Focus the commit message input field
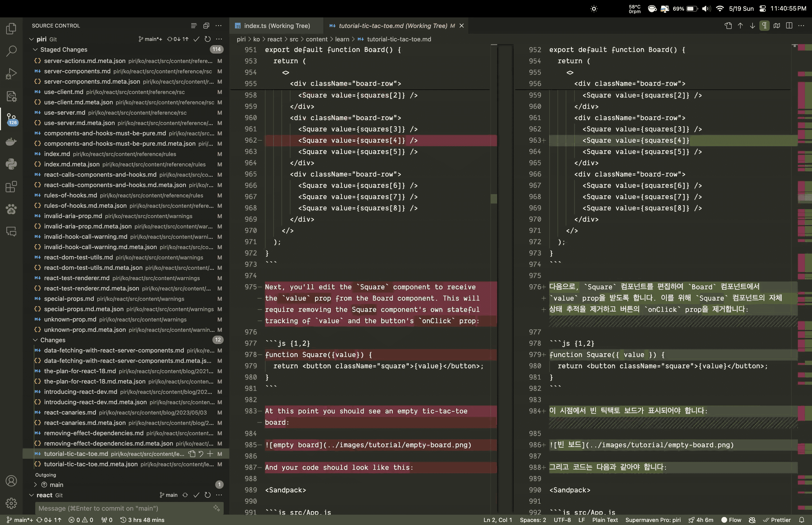The width and height of the screenshot is (812, 525). click(x=124, y=508)
